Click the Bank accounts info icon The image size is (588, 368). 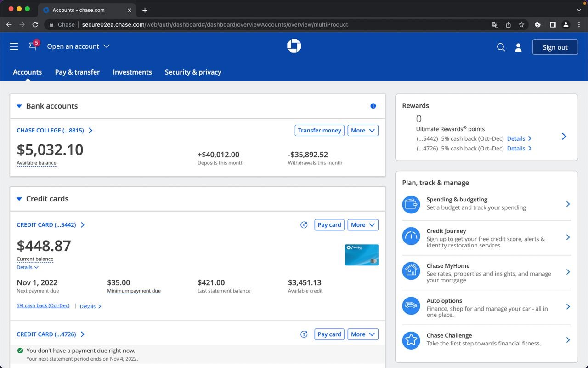373,106
